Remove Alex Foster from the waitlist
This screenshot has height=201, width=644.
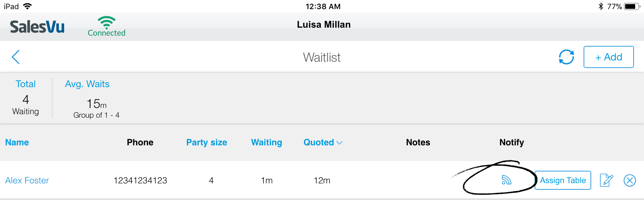630,180
